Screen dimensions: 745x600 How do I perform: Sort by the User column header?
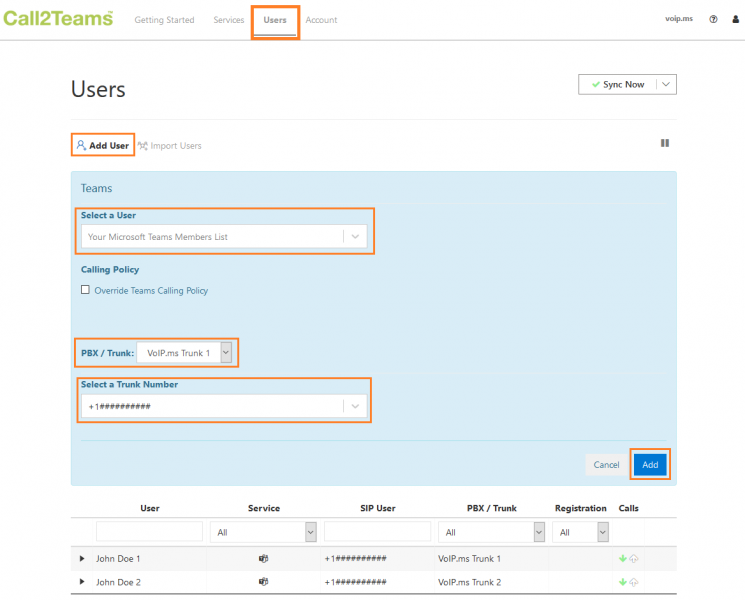[x=150, y=508]
